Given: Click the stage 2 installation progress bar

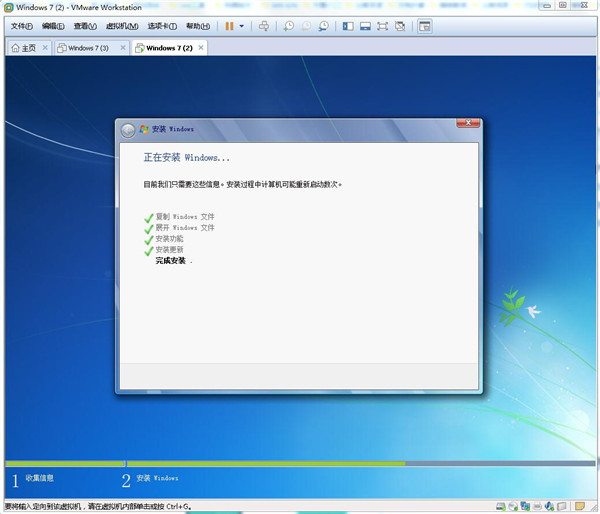Looking at the screenshot, I should click(361, 463).
